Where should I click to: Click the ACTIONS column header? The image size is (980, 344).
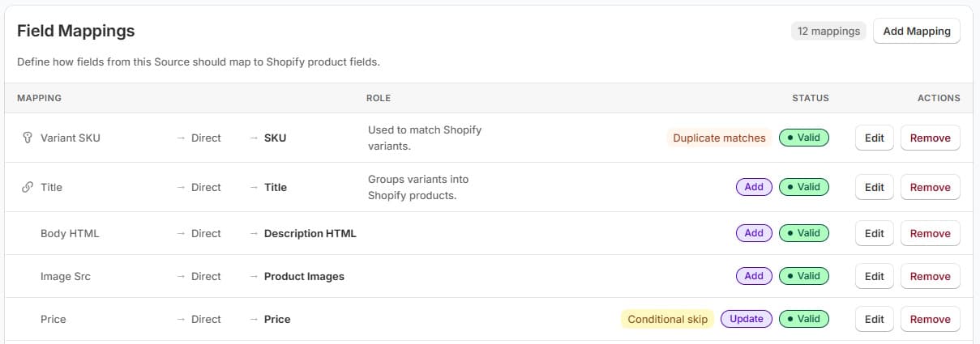pyautogui.click(x=939, y=98)
